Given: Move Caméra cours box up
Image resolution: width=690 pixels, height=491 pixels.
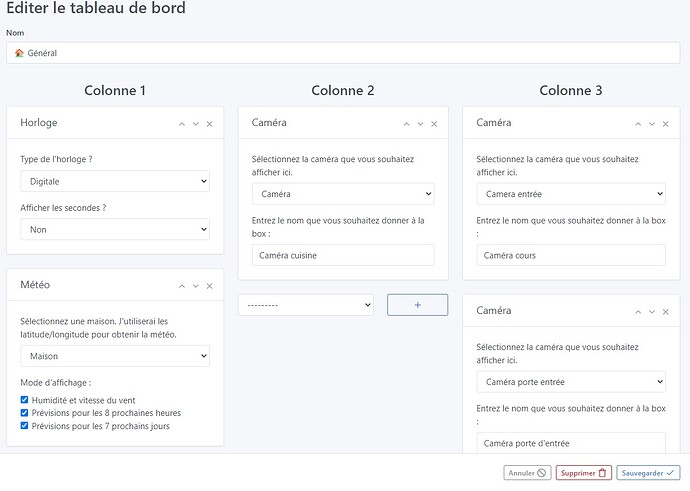Looking at the screenshot, I should 638,124.
